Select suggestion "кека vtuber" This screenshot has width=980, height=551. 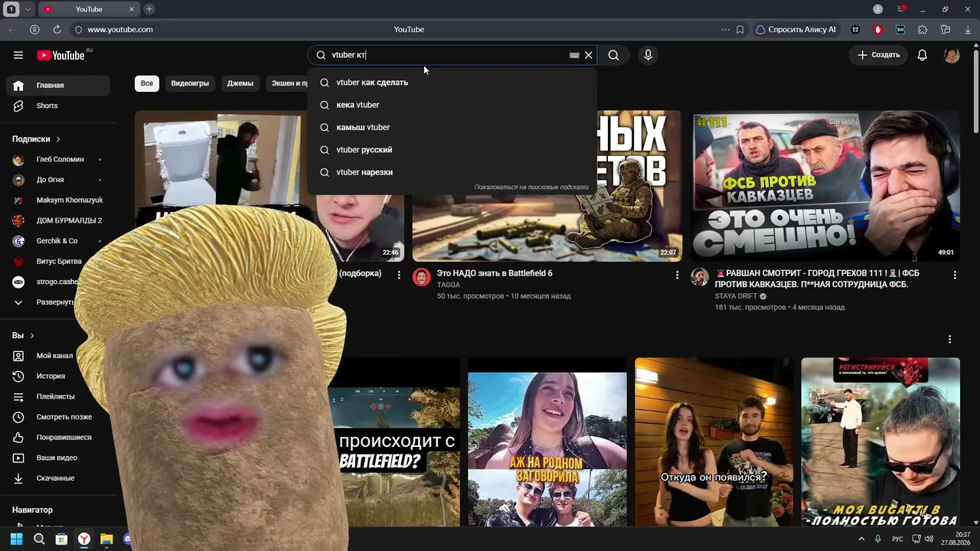click(x=452, y=105)
